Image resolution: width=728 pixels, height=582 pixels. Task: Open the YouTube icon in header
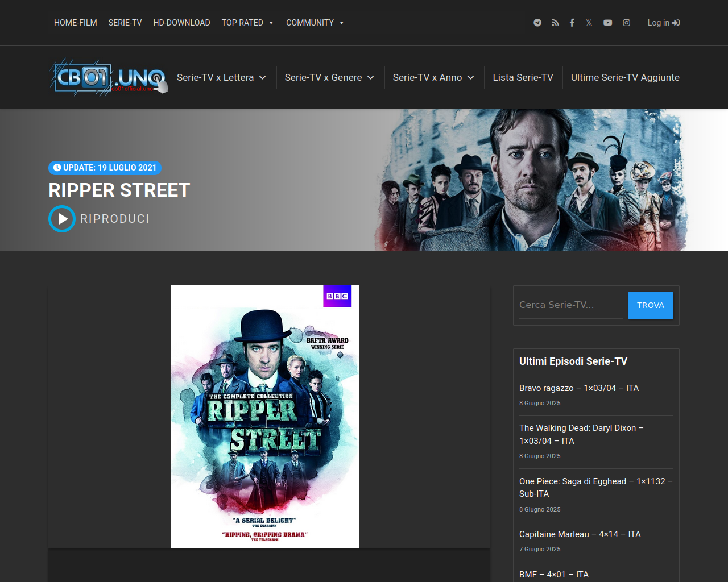pos(608,23)
